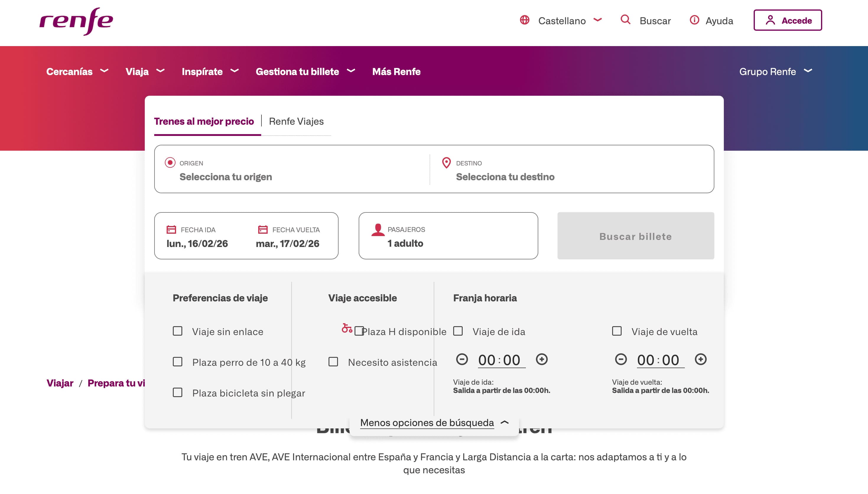This screenshot has height=494, width=868.
Task: Click the Fecha Ida calendar icon
Action: (171, 230)
